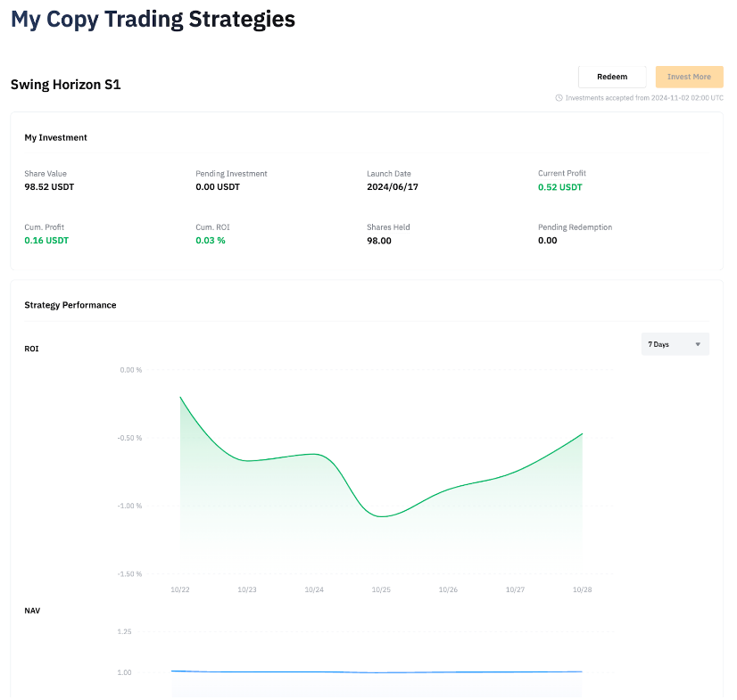The width and height of the screenshot is (737, 700).
Task: Click the 10/25 date label on ROI chart
Action: point(381,589)
